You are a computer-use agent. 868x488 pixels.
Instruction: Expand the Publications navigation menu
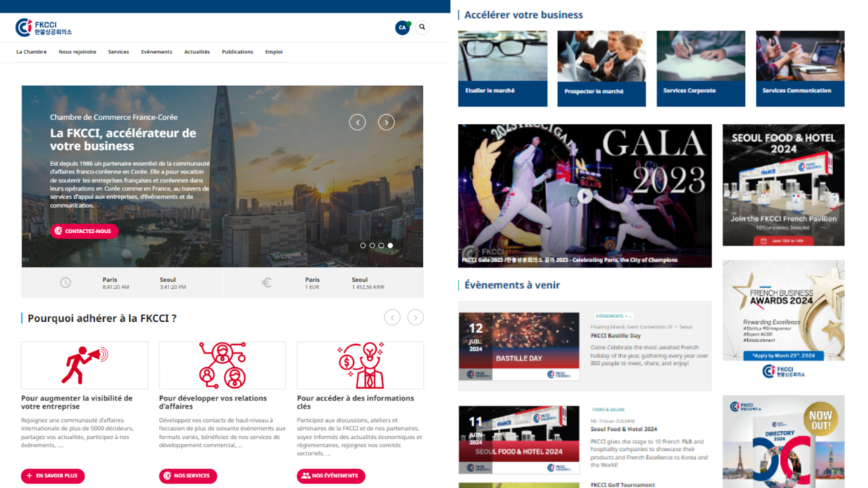237,52
